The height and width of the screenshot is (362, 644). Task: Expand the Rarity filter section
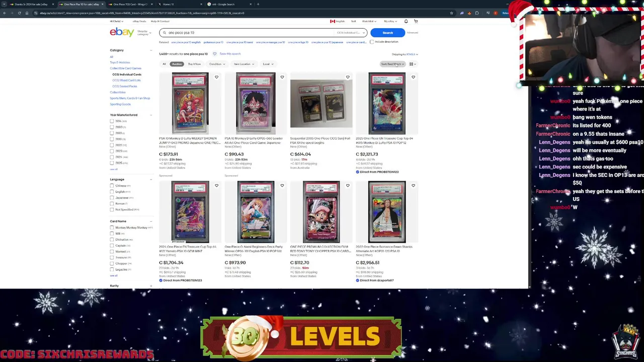[151, 286]
